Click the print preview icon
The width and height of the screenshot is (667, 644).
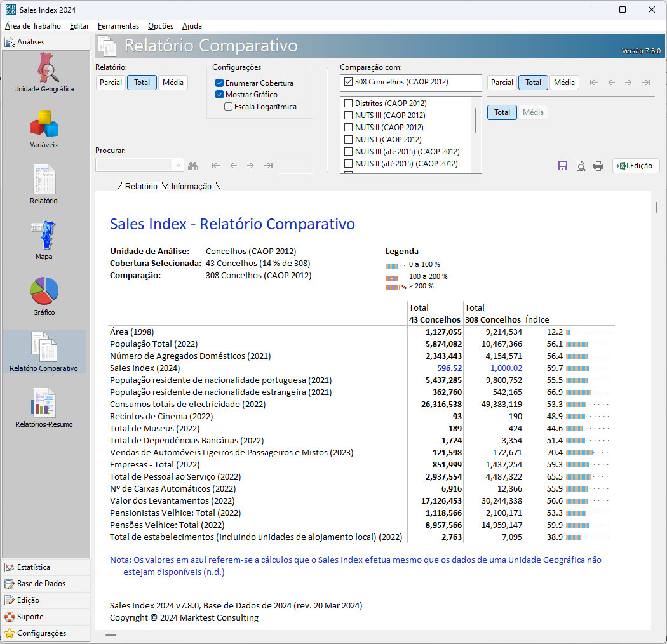(581, 166)
